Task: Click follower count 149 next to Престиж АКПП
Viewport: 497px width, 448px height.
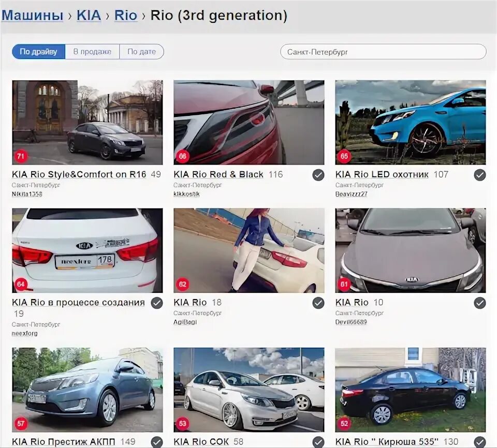Action: pyautogui.click(x=128, y=442)
